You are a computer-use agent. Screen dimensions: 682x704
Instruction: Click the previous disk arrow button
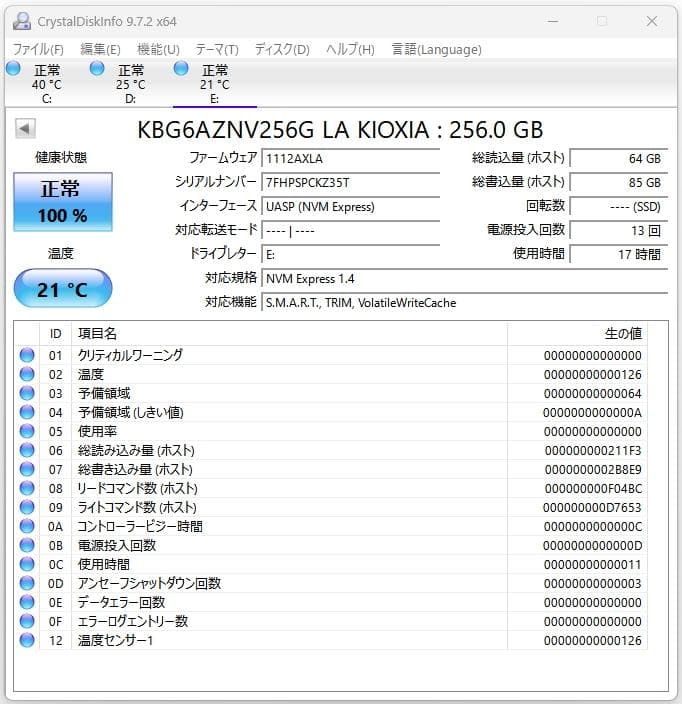coord(25,129)
